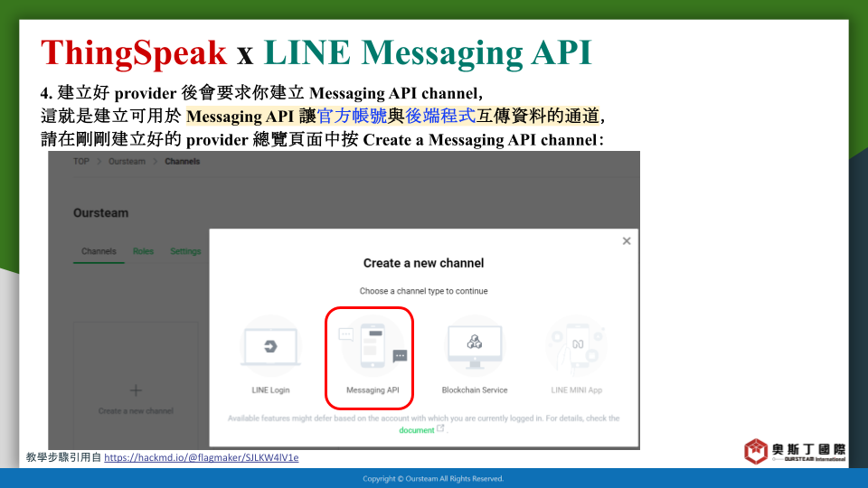Viewport: 868px width, 488px height.
Task: Select the LINE Login channel icon
Action: (270, 346)
